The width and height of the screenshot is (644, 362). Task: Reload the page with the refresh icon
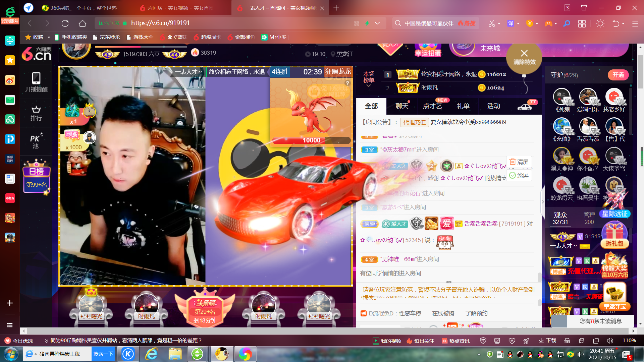click(65, 23)
